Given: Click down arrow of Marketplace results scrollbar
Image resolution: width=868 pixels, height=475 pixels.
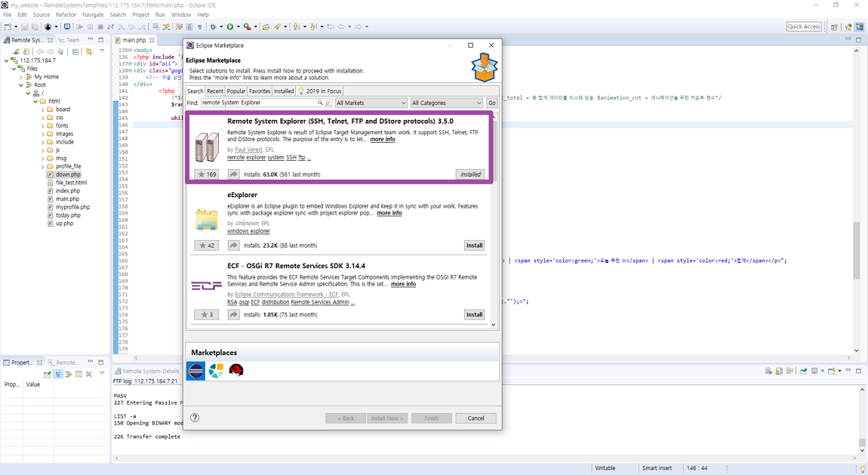Looking at the screenshot, I should (493, 325).
